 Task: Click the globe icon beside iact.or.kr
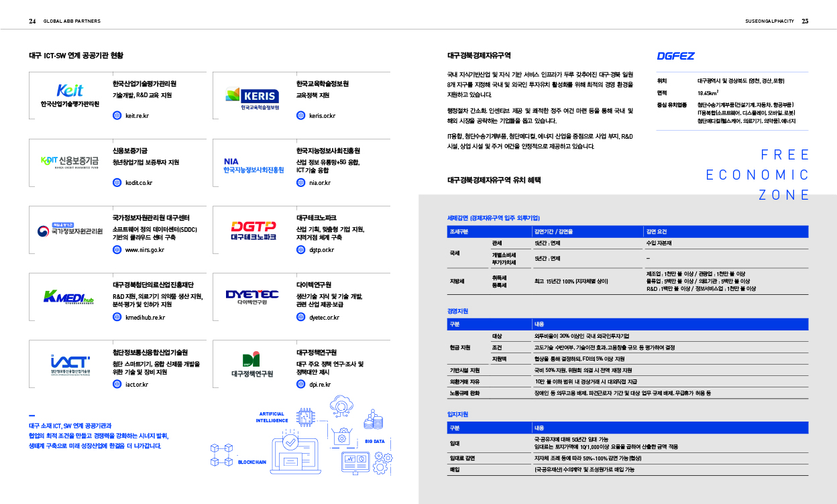117,384
